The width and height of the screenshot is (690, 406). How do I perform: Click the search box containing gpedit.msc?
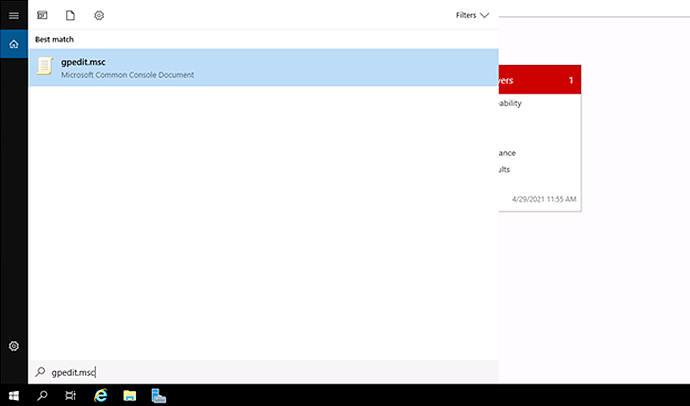click(x=264, y=372)
